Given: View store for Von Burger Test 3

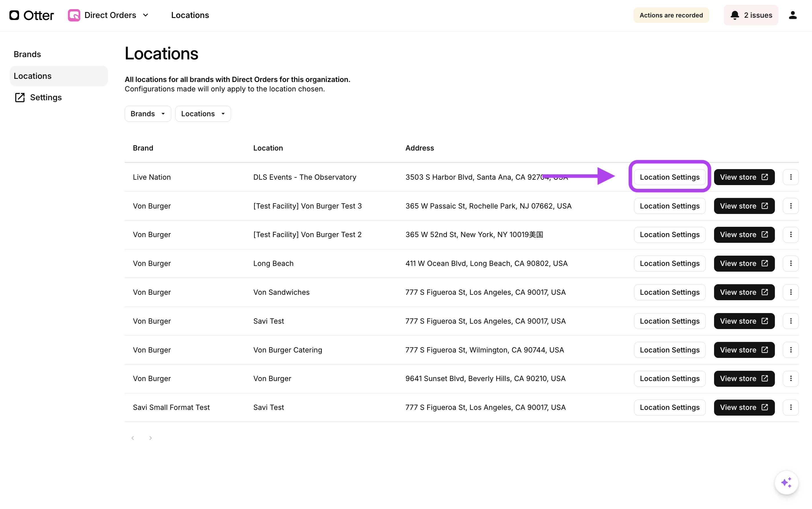Looking at the screenshot, I should [744, 206].
